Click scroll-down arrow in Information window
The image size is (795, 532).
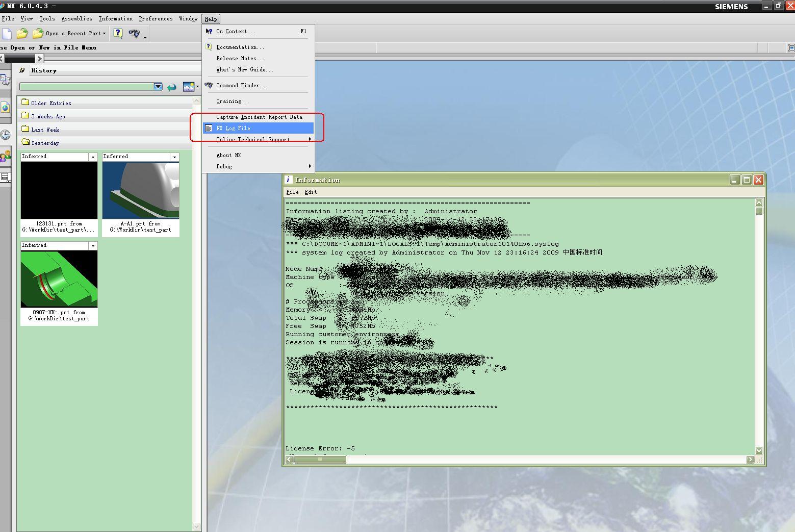coord(759,450)
